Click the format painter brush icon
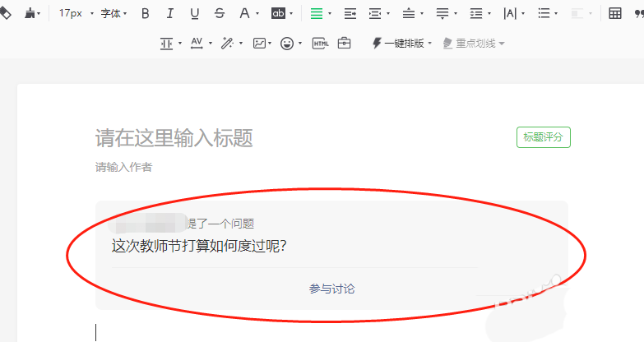Viewport: 644px width, 342px height. 30,13
